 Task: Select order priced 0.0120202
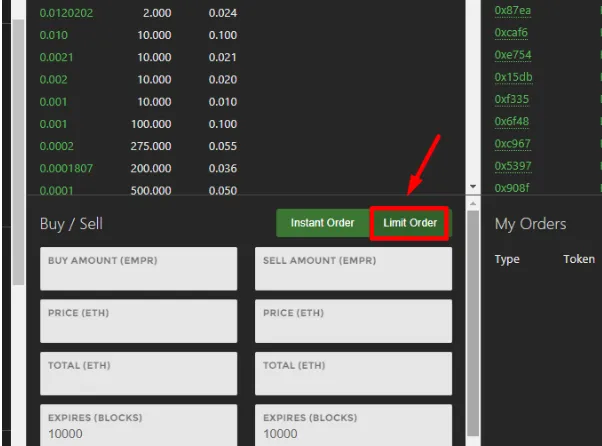(66, 13)
